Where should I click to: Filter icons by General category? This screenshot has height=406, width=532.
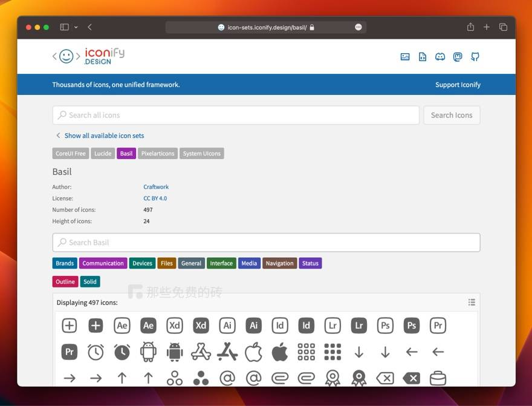click(191, 263)
